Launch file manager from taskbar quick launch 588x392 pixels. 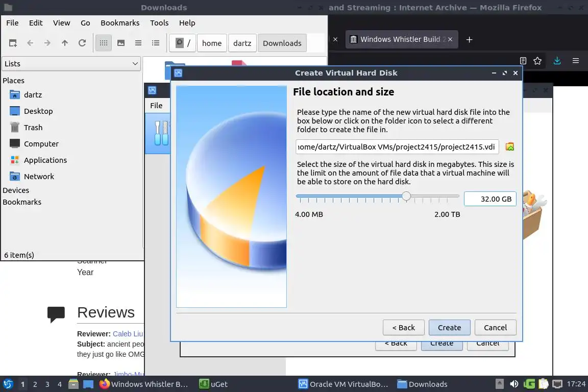click(x=73, y=384)
